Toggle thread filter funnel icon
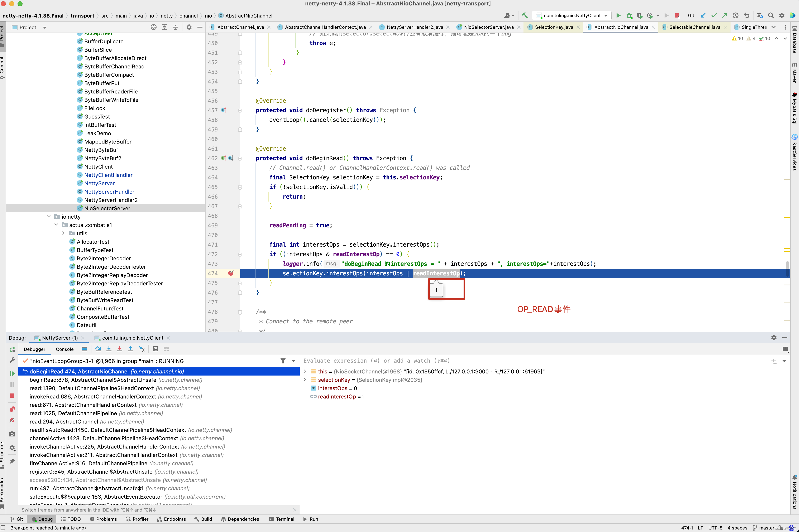The height and width of the screenshot is (532, 799). [283, 361]
